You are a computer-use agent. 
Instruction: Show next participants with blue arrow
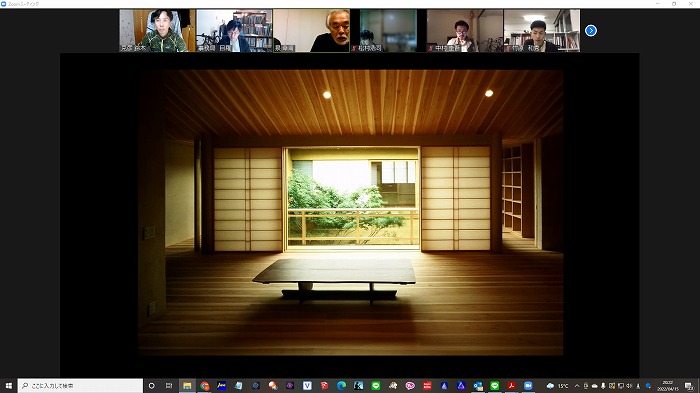click(x=591, y=30)
